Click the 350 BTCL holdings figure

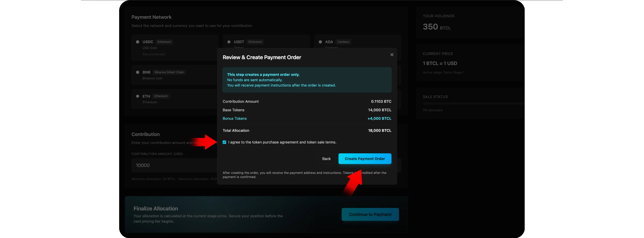pyautogui.click(x=436, y=27)
